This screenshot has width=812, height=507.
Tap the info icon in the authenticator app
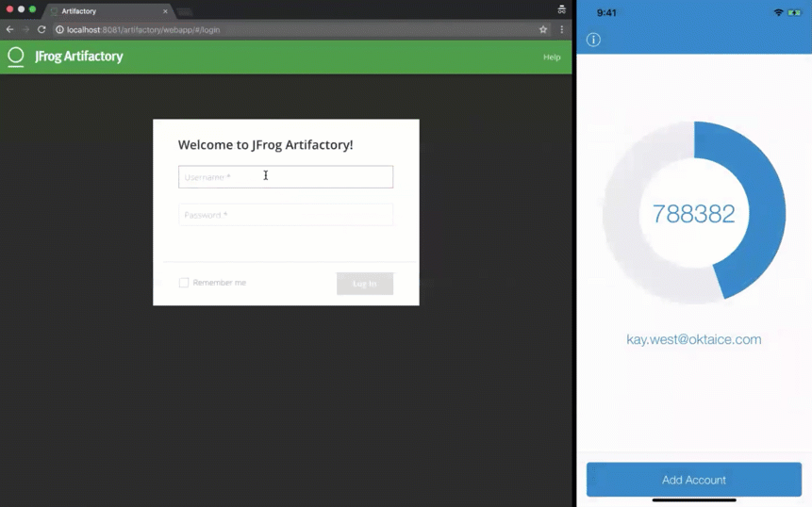point(593,40)
